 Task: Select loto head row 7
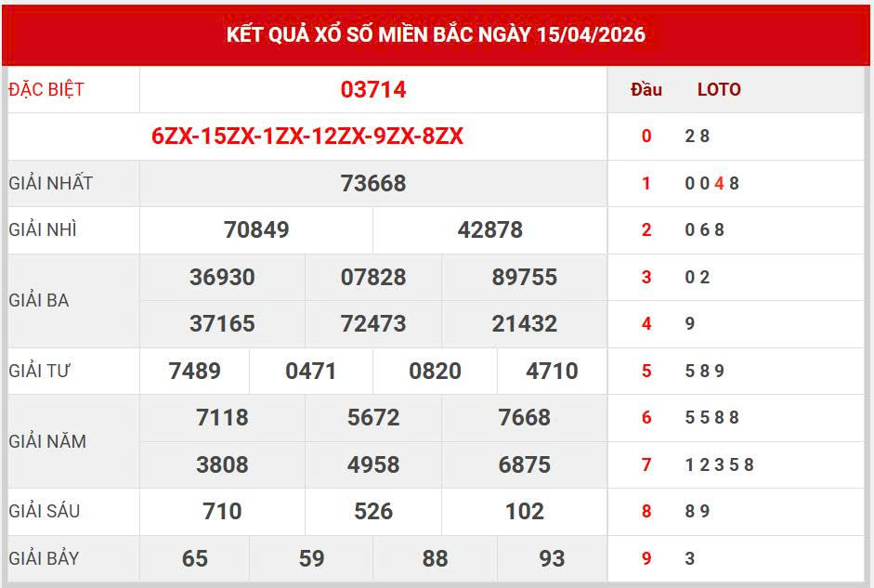pos(646,464)
